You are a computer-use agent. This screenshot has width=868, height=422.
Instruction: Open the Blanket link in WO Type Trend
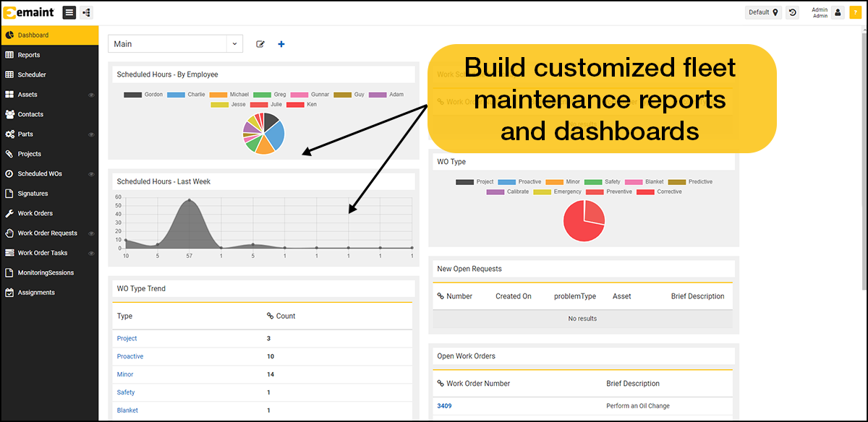[127, 410]
